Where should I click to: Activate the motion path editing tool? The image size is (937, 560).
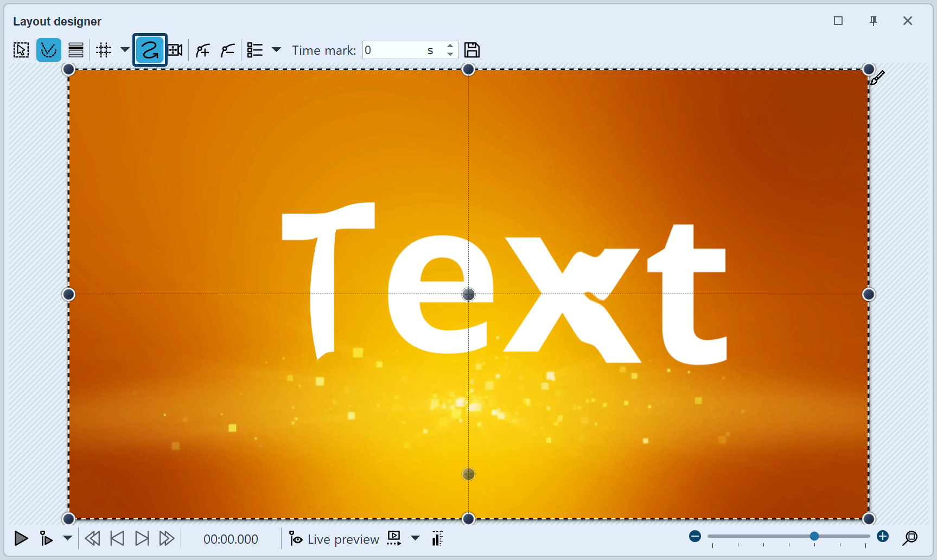[x=49, y=50]
